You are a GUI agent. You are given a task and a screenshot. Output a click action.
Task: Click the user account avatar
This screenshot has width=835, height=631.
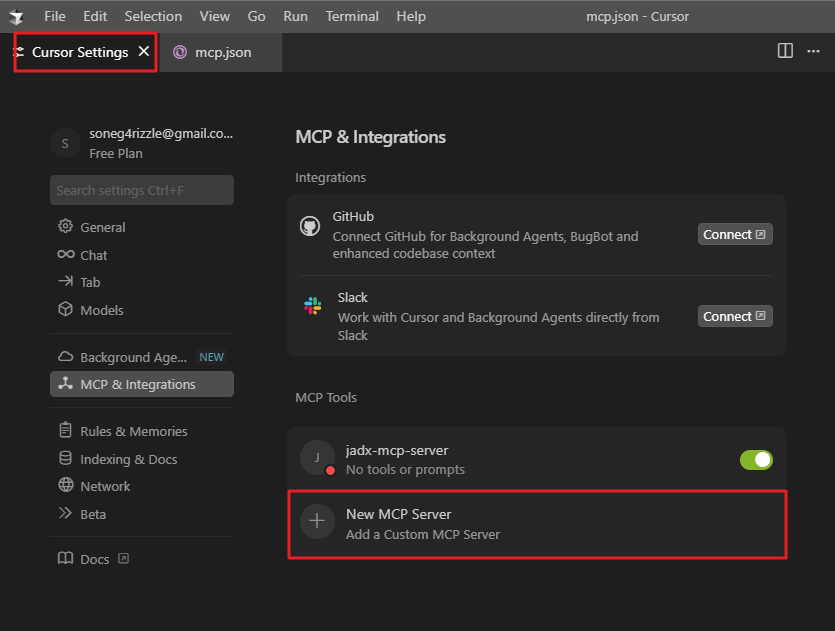point(65,143)
